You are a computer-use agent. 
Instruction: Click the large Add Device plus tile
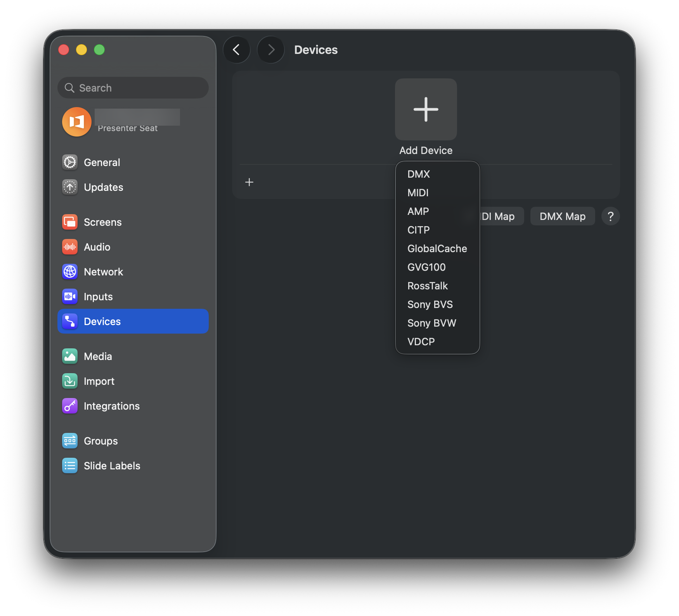(x=426, y=109)
